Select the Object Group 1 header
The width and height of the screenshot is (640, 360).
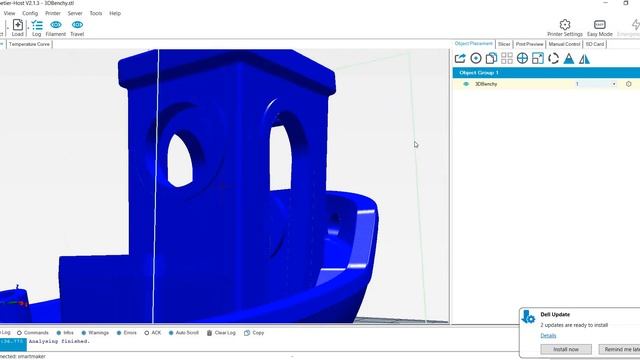click(546, 73)
